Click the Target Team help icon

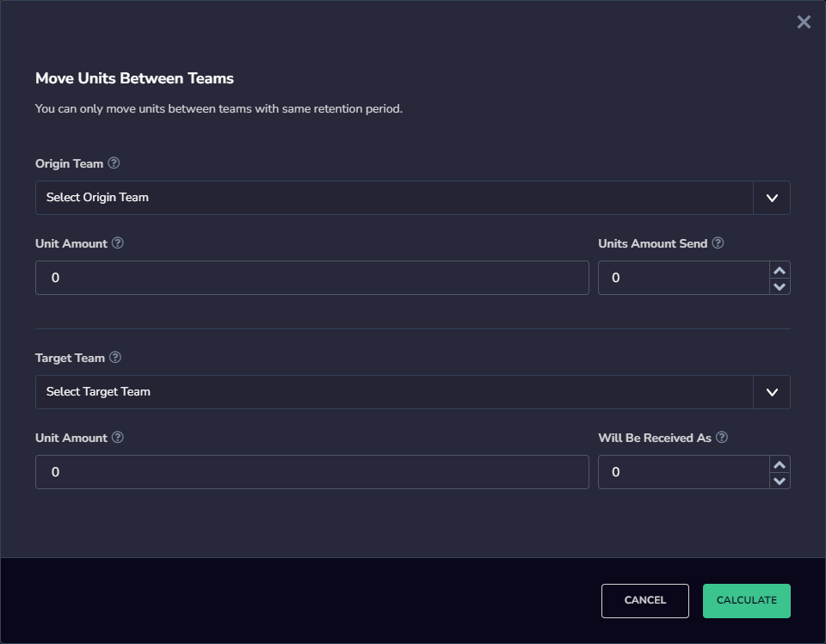pyautogui.click(x=115, y=358)
